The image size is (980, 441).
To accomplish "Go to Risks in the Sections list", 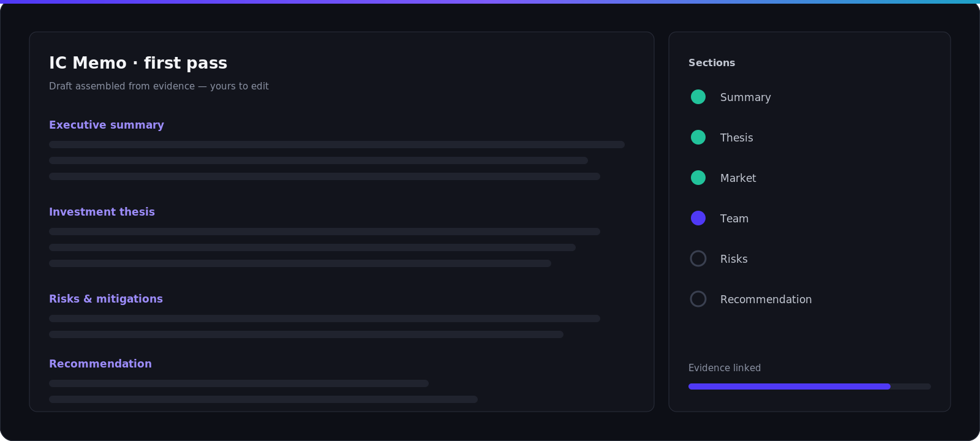I will (734, 259).
